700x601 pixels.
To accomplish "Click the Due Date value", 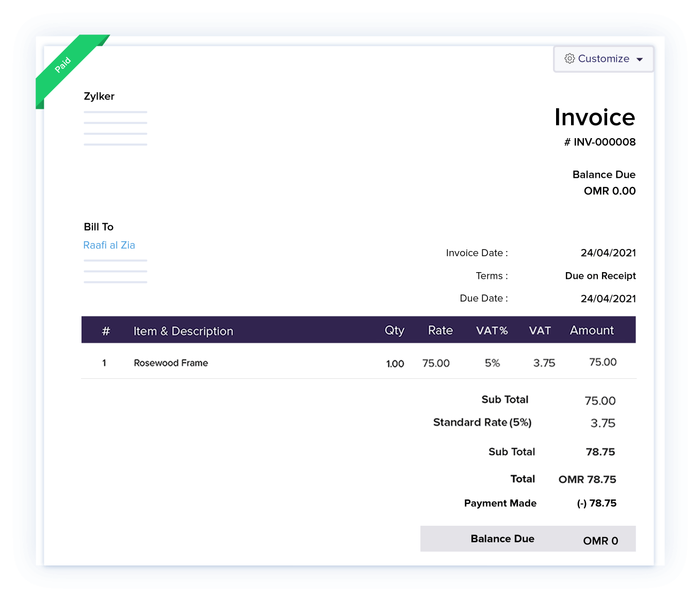I will click(608, 298).
